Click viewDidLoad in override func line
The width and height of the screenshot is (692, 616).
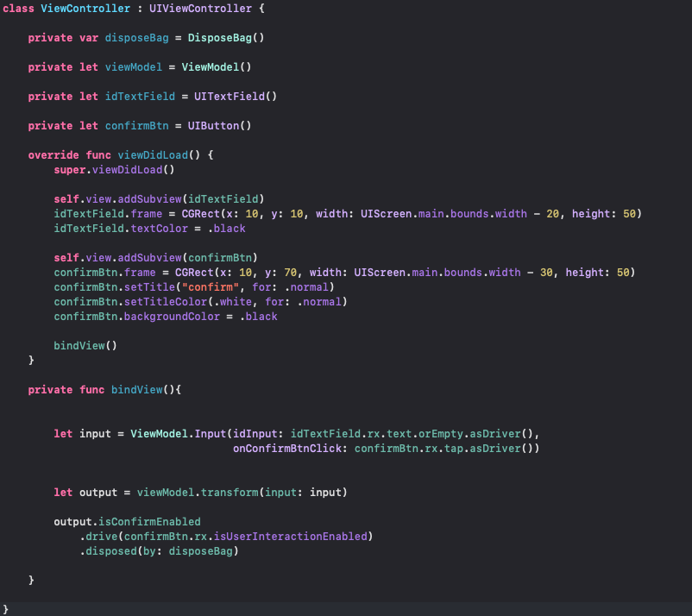coord(153,155)
